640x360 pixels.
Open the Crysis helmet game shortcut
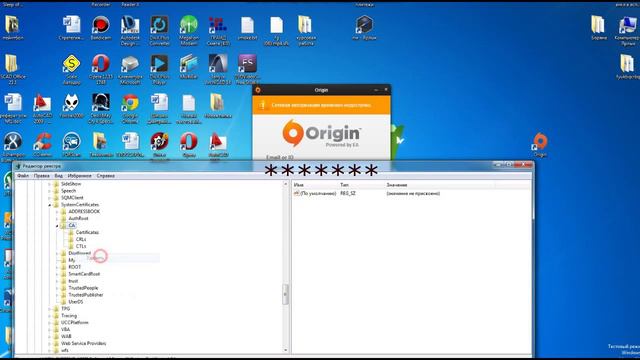click(x=101, y=108)
